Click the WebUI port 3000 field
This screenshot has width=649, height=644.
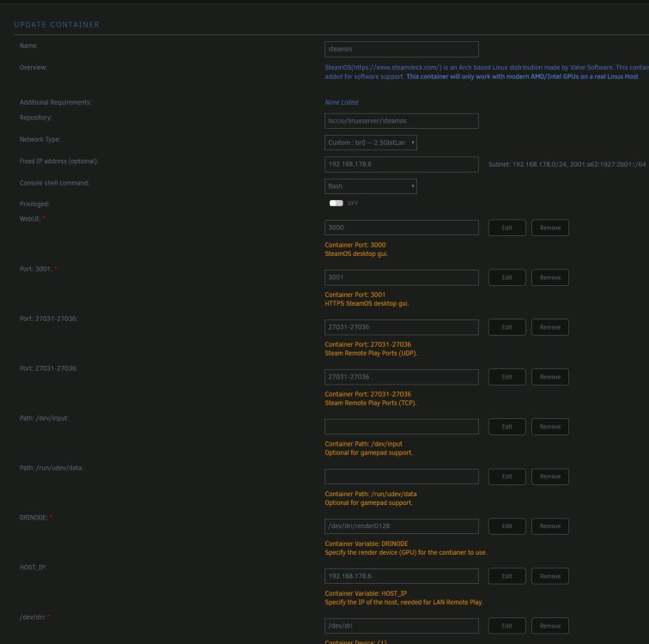coord(402,228)
